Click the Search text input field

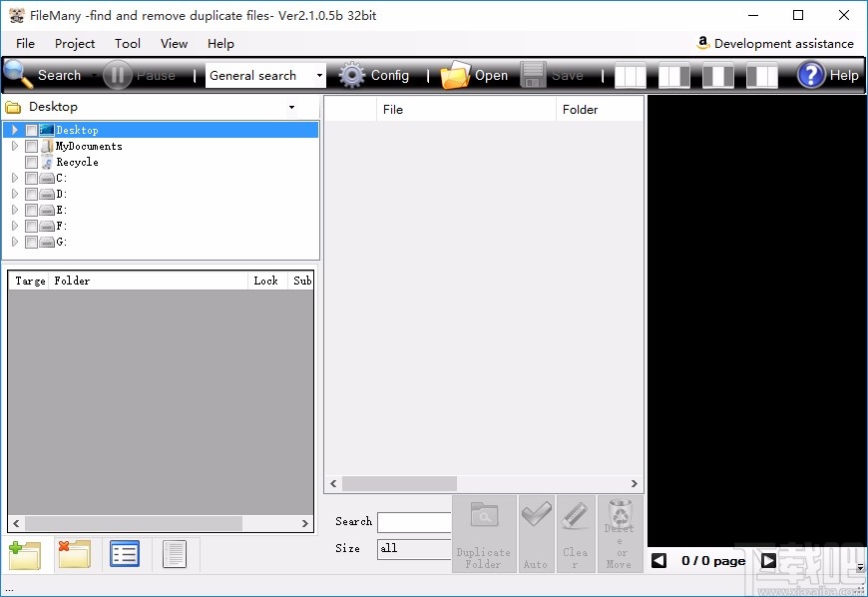point(414,522)
